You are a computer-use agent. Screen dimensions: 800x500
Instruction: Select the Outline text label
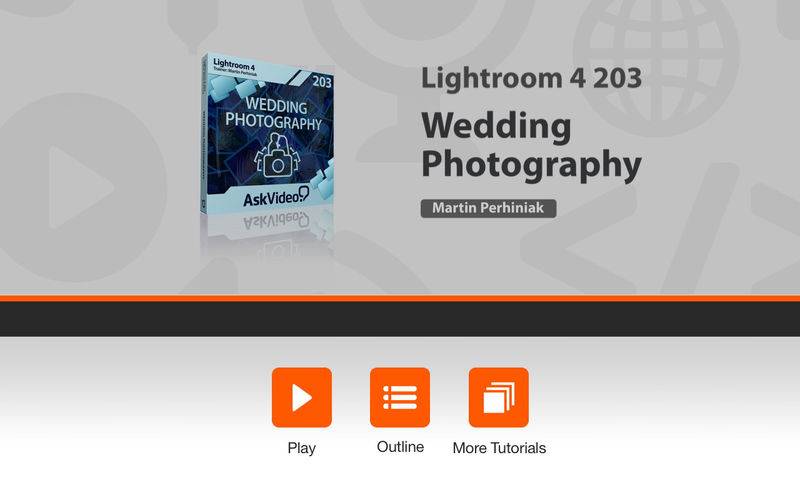click(400, 447)
